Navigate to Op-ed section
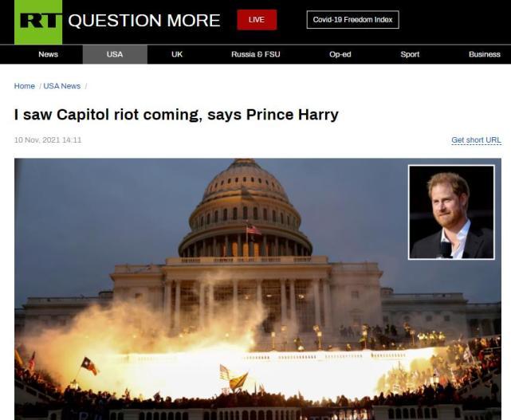The height and width of the screenshot is (420, 511). pyautogui.click(x=340, y=54)
